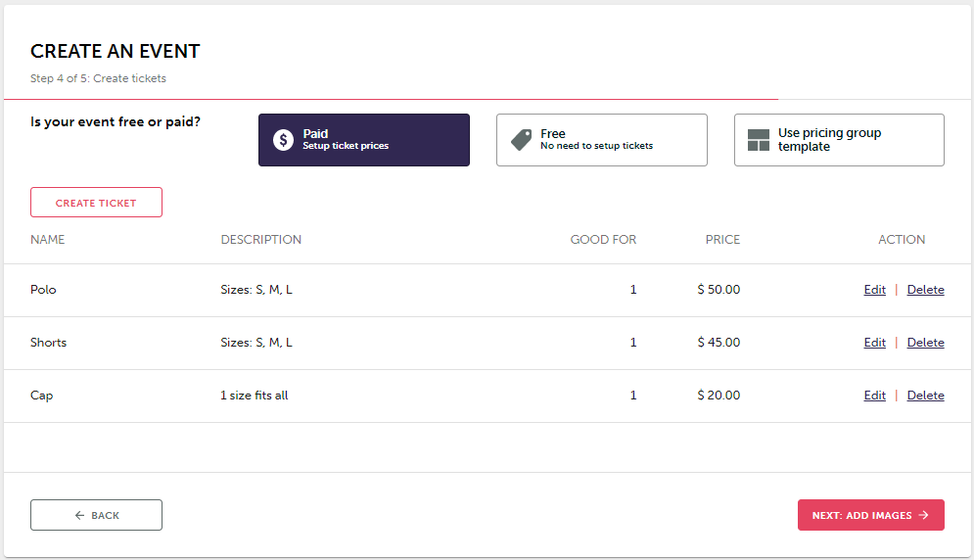Click the $ 20.00 price
The image size is (974, 560).
point(719,396)
